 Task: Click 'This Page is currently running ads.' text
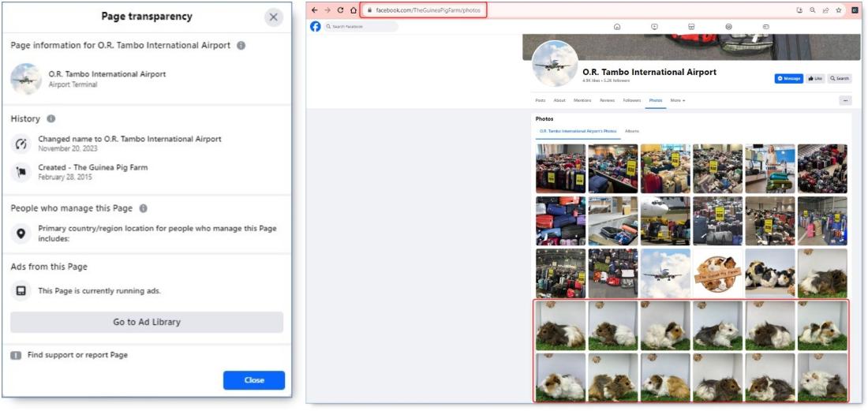[99, 291]
